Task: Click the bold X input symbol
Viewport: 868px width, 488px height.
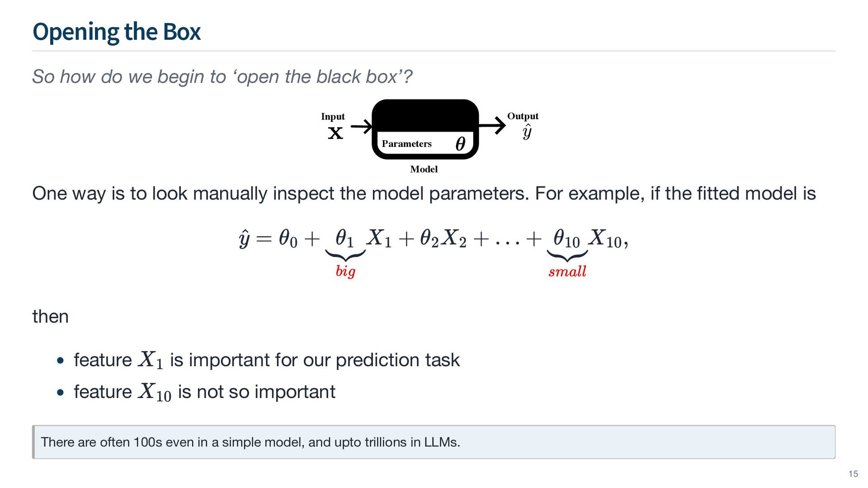Action: pyautogui.click(x=335, y=133)
